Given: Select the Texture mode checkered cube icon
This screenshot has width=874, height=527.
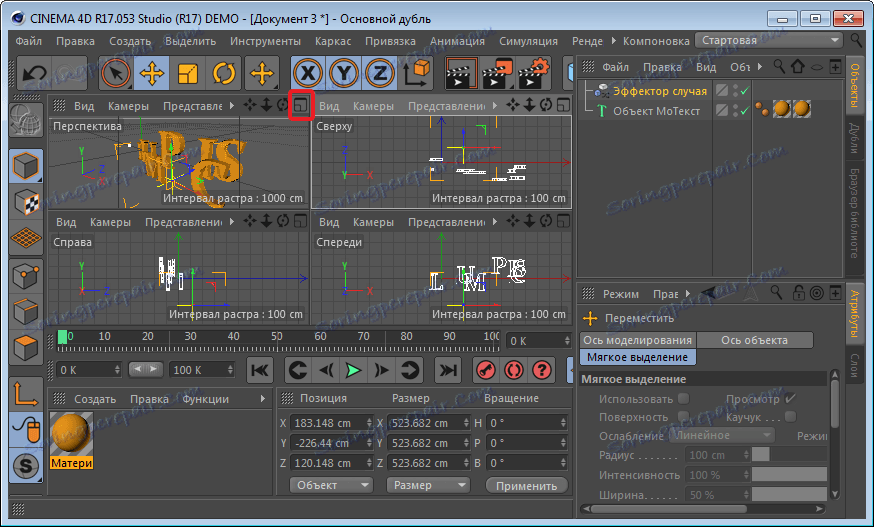Looking at the screenshot, I should tap(26, 202).
